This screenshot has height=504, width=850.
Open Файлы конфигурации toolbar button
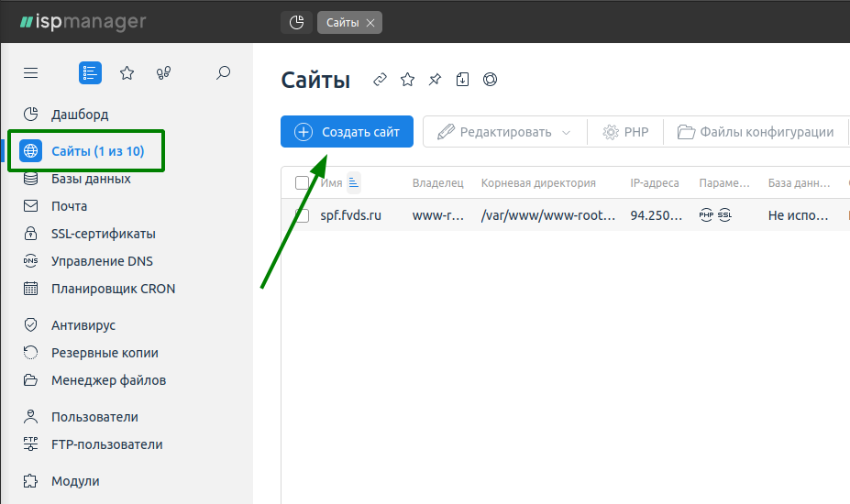pyautogui.click(x=756, y=132)
